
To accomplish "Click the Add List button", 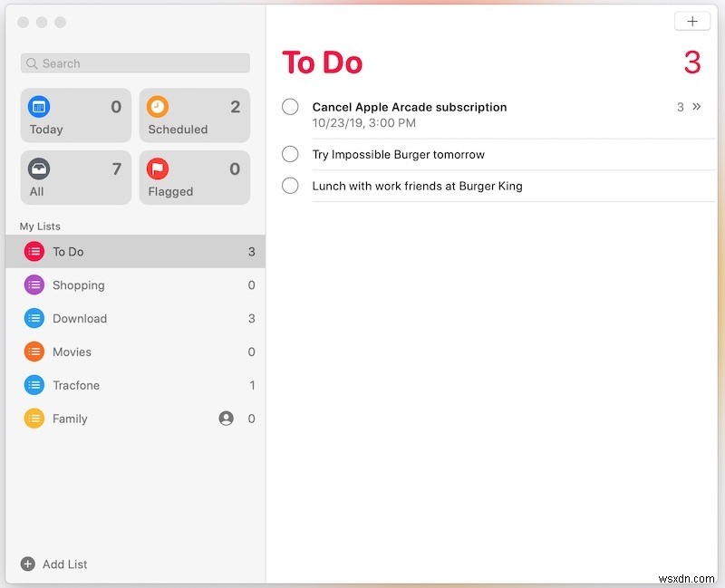I will click(x=54, y=564).
